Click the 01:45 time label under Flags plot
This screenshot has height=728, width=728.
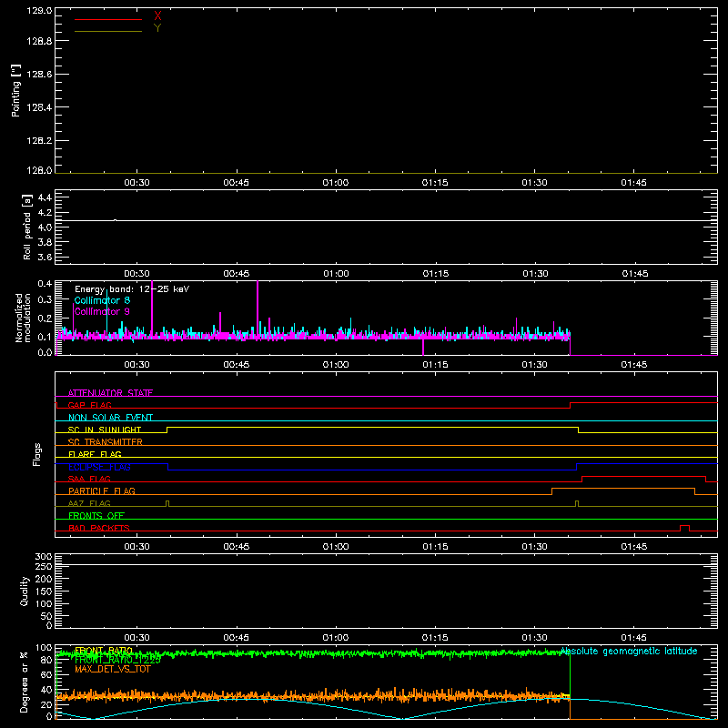(633, 547)
